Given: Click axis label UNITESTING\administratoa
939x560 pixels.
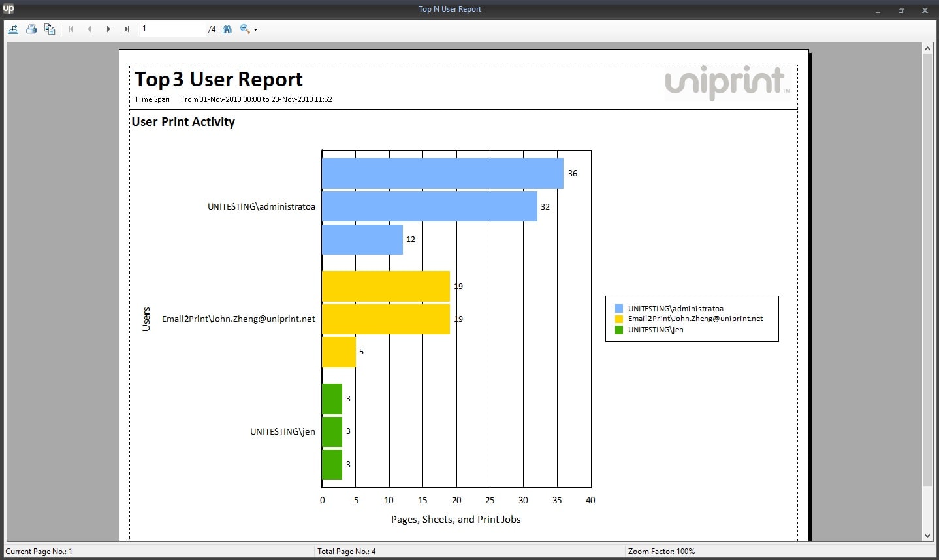Looking at the screenshot, I should click(261, 206).
